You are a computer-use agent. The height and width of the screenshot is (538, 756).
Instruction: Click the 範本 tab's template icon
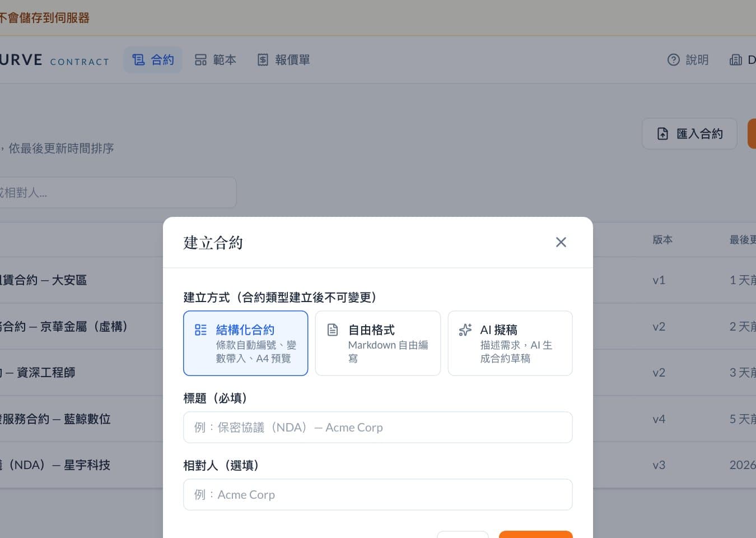click(200, 59)
